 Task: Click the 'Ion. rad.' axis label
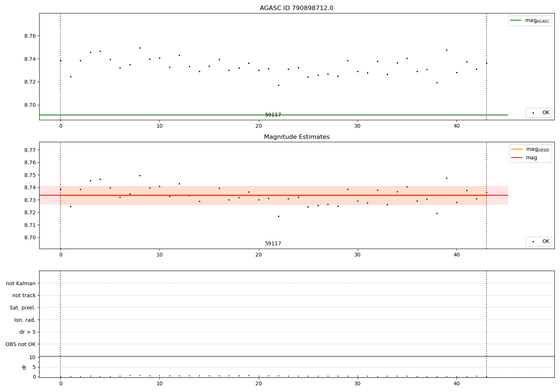coord(25,320)
